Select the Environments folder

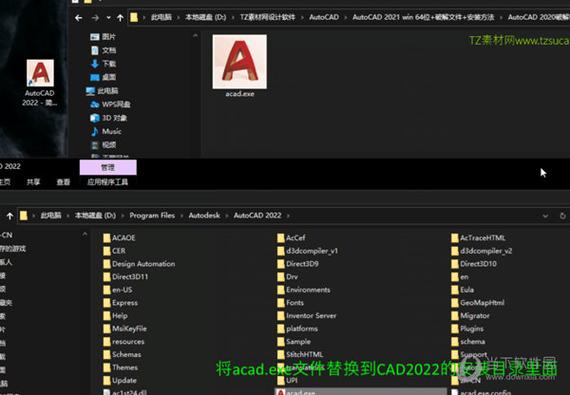[304, 290]
